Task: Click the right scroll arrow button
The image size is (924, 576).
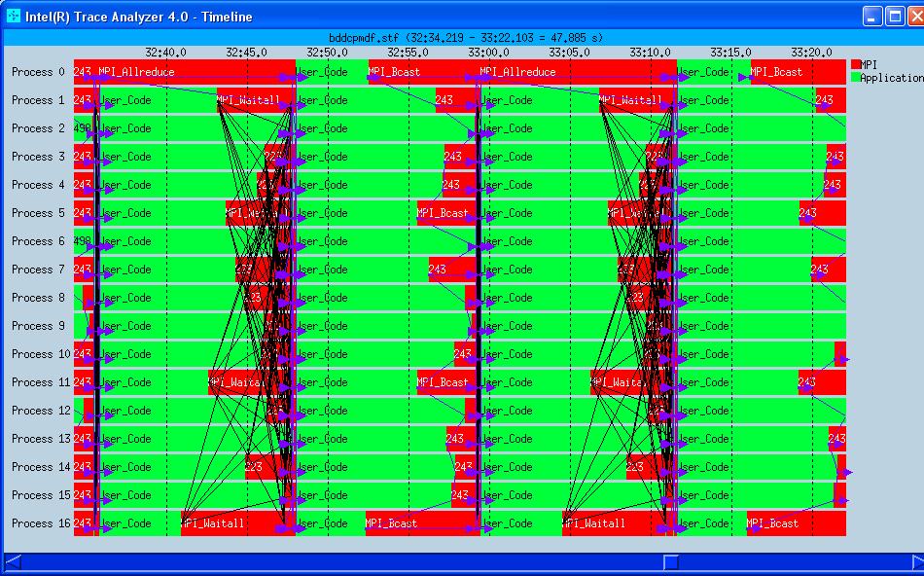Action: 917,561
